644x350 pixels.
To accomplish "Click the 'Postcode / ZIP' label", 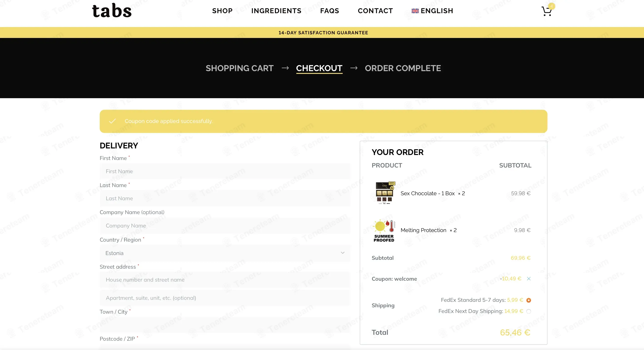I will point(117,339).
